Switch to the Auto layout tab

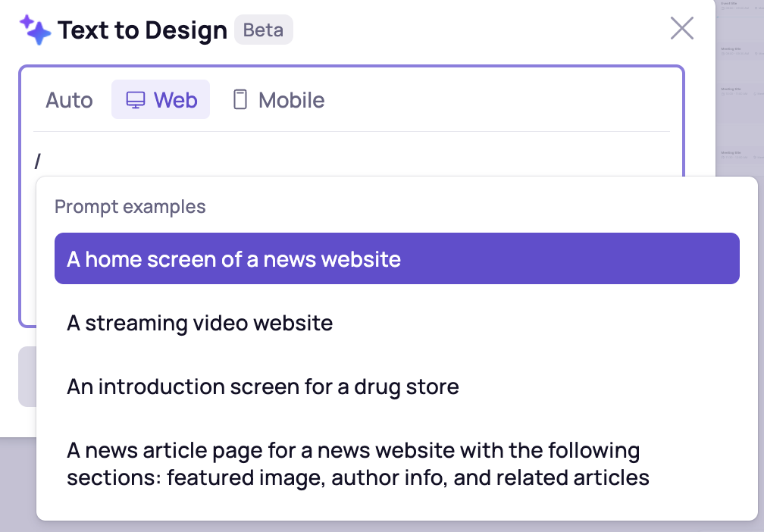pos(69,100)
